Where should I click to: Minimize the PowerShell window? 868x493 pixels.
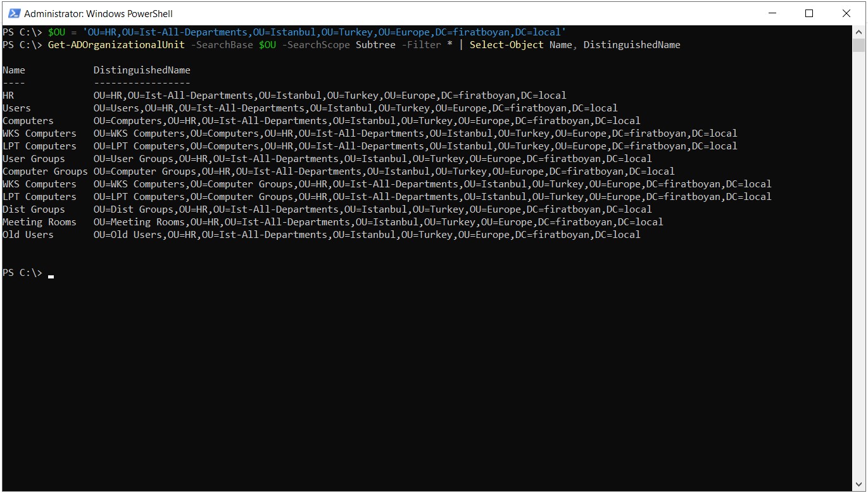pyautogui.click(x=772, y=13)
